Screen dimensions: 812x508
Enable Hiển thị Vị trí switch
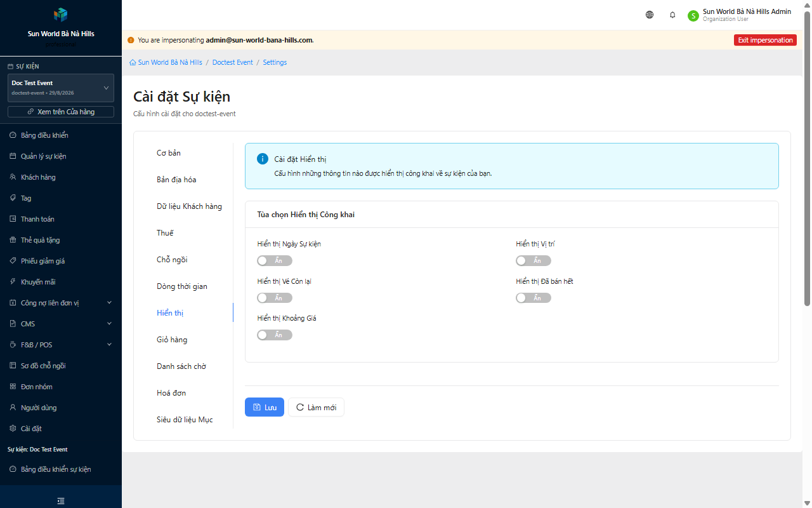pyautogui.click(x=534, y=261)
